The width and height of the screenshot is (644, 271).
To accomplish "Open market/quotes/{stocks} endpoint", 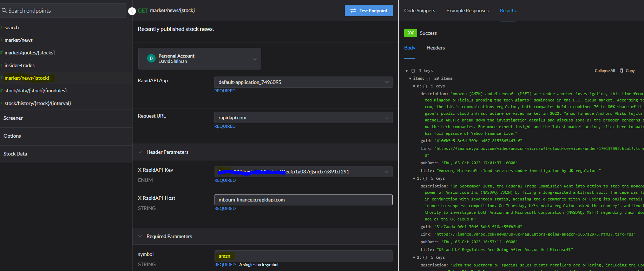I will coord(29,53).
